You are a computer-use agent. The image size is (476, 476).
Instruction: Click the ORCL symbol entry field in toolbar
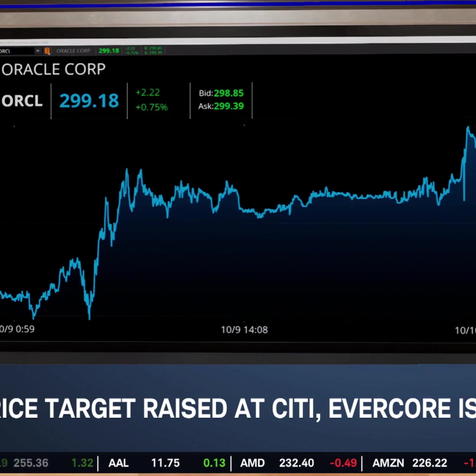click(15, 51)
